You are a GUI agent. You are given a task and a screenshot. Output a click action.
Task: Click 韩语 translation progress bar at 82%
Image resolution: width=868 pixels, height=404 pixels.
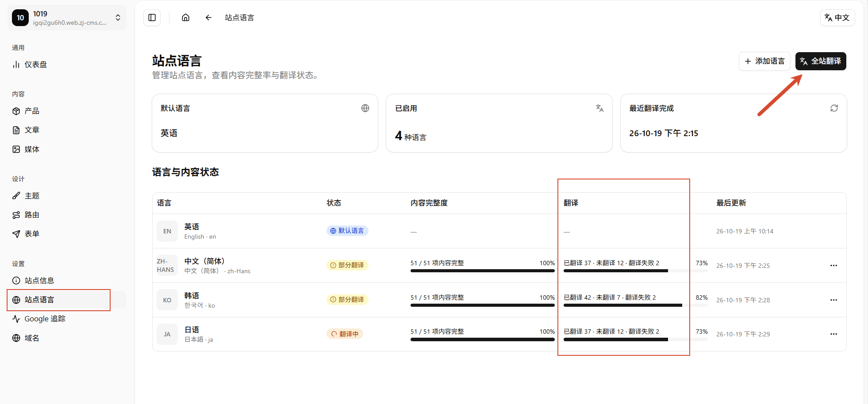pyautogui.click(x=636, y=305)
